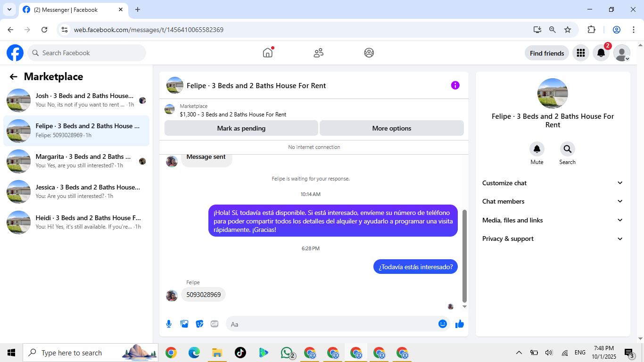Screen dimensions: 644x362
Task: Open the notifications bell
Action: coord(601,53)
